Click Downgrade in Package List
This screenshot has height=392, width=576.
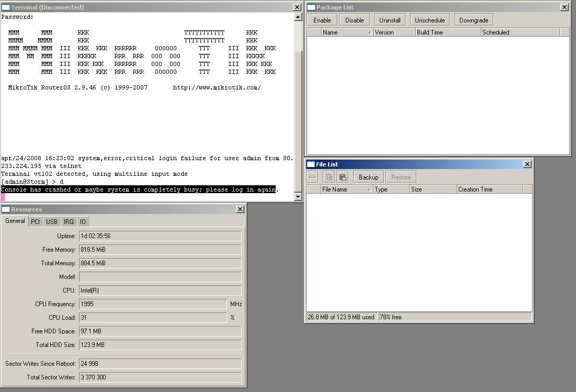click(473, 20)
